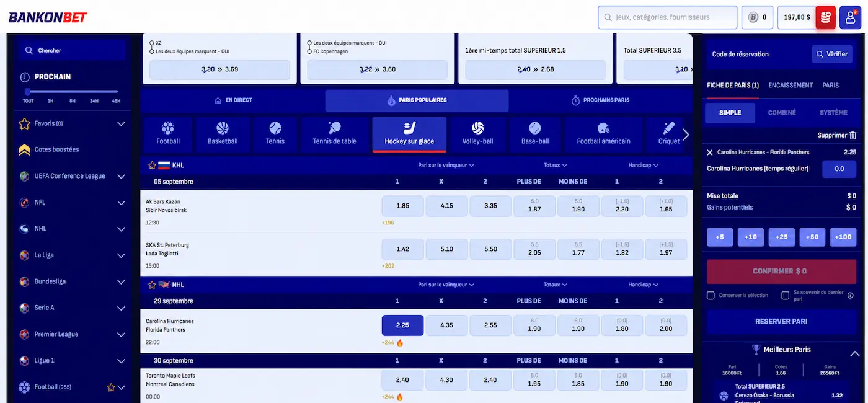Click the Bundesliga icon in sidebar

pos(24,281)
